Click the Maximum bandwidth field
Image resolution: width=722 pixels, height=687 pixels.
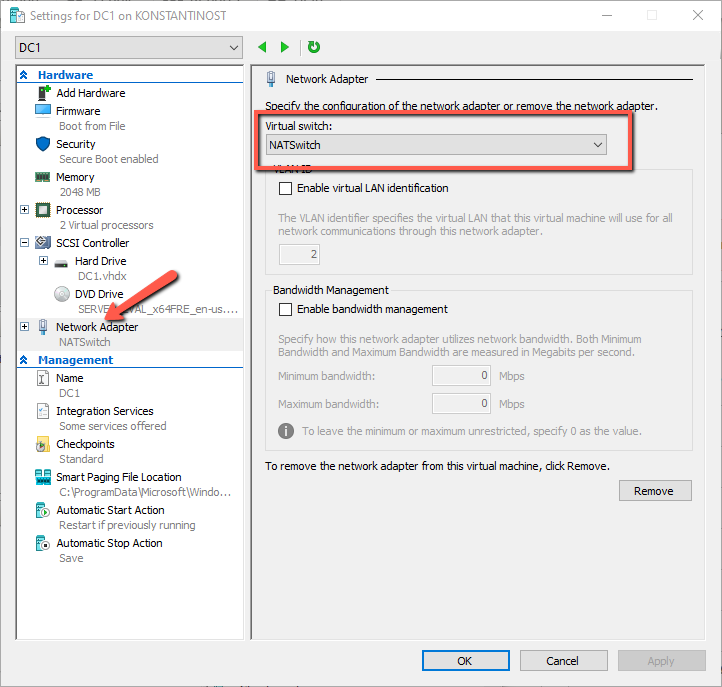461,404
